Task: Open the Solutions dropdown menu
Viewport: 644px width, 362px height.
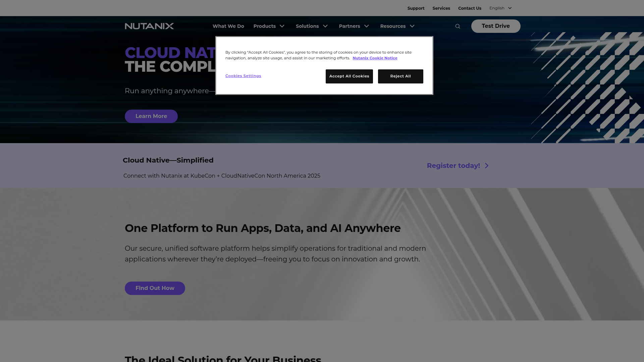Action: tap(307, 26)
